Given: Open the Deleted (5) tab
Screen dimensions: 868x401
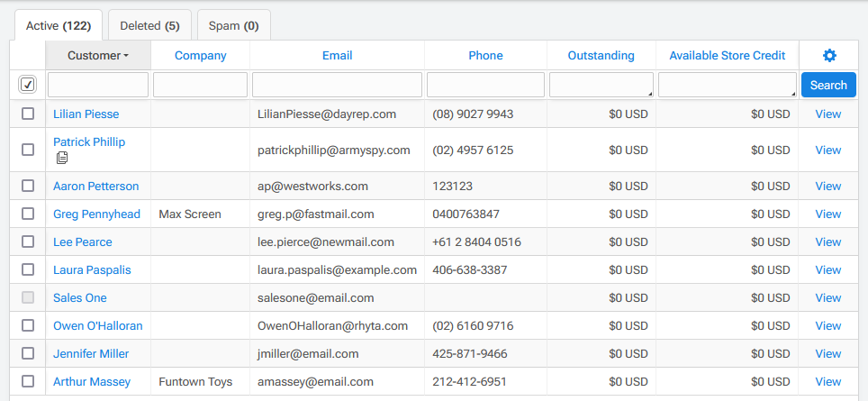Looking at the screenshot, I should [x=150, y=25].
